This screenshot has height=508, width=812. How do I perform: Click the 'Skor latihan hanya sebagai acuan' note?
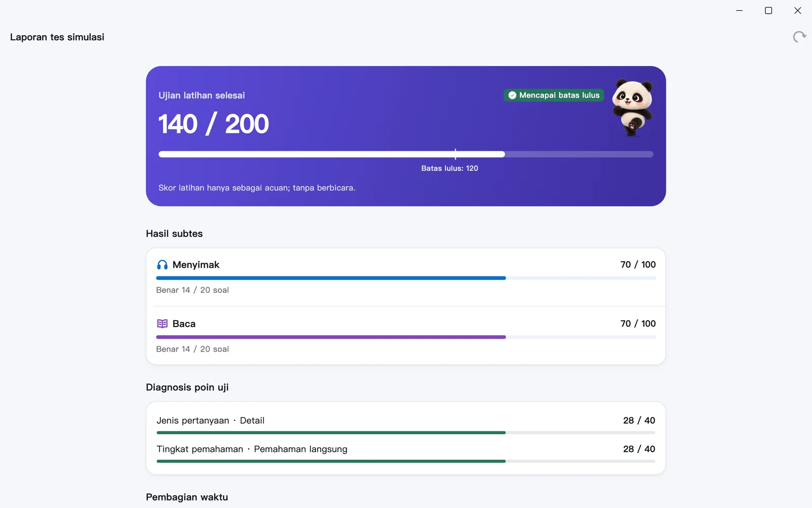click(x=257, y=188)
